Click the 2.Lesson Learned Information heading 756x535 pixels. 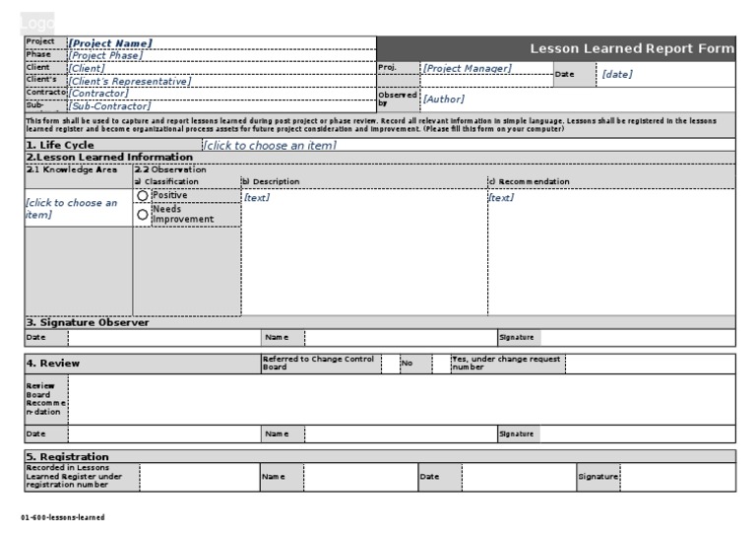(x=109, y=158)
